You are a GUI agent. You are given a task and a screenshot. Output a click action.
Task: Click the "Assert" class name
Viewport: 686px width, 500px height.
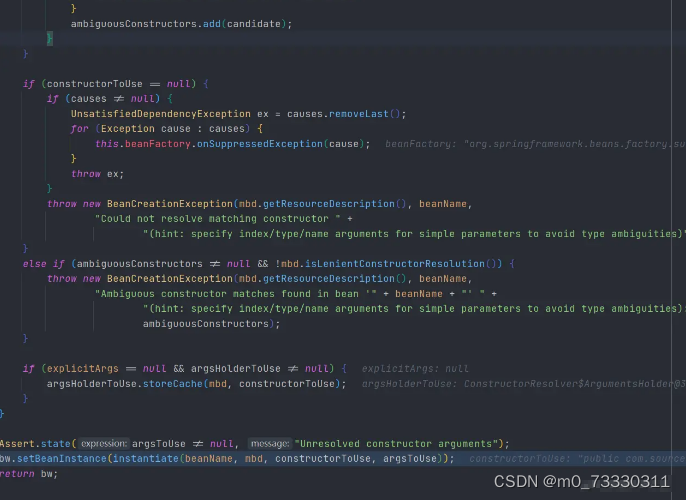[x=17, y=444]
